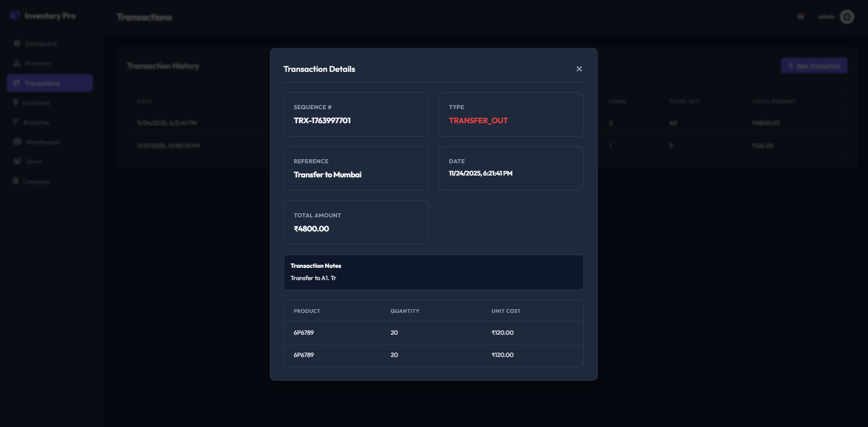The height and width of the screenshot is (427, 868).
Task: Open the Warehouses building icon
Action: [x=16, y=142]
